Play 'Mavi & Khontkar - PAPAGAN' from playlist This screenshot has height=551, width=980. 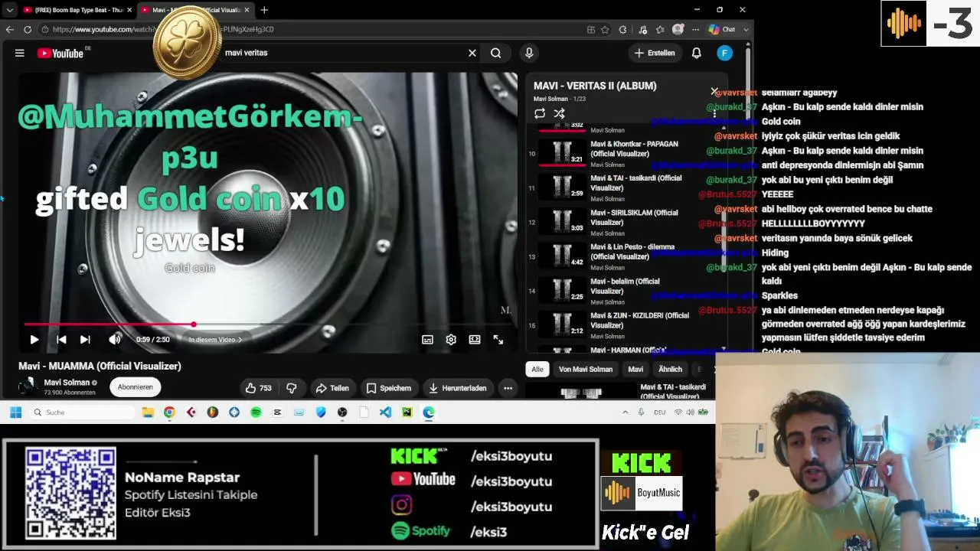coord(622,153)
